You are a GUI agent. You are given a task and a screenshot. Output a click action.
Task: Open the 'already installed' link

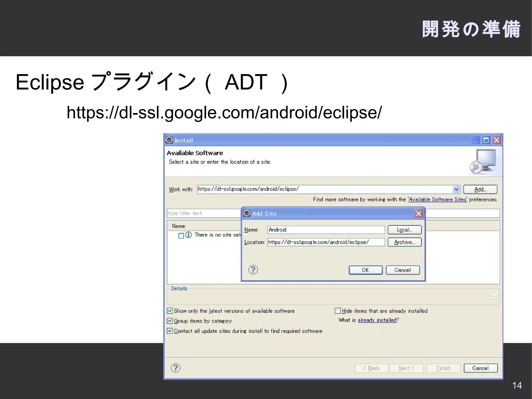tap(377, 320)
